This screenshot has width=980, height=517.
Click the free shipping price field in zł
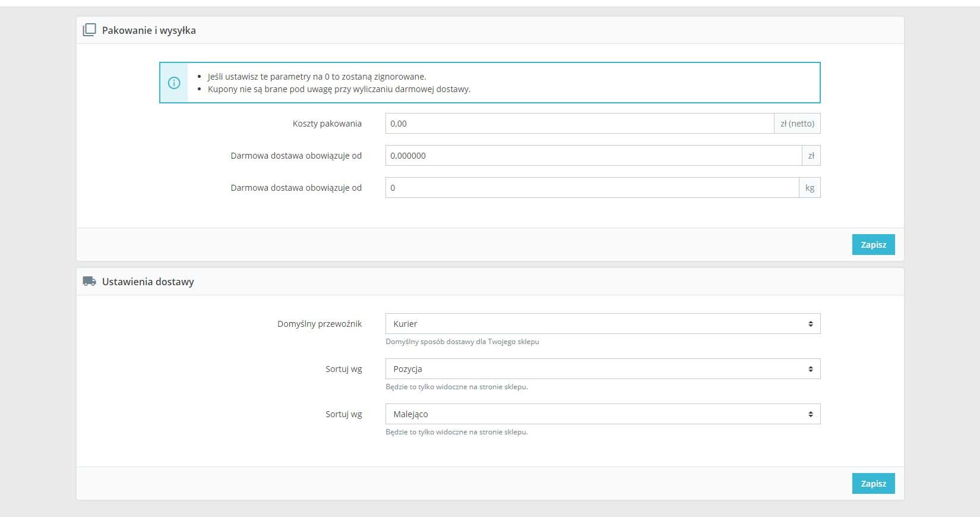594,156
